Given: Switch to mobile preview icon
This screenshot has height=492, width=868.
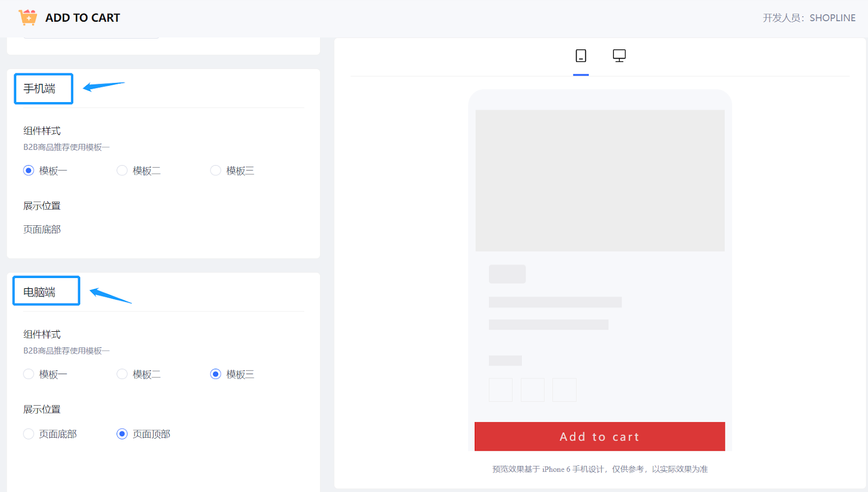Looking at the screenshot, I should click(580, 56).
